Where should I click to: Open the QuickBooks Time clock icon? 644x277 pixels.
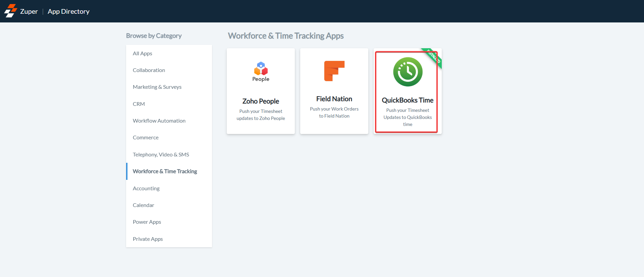click(408, 72)
